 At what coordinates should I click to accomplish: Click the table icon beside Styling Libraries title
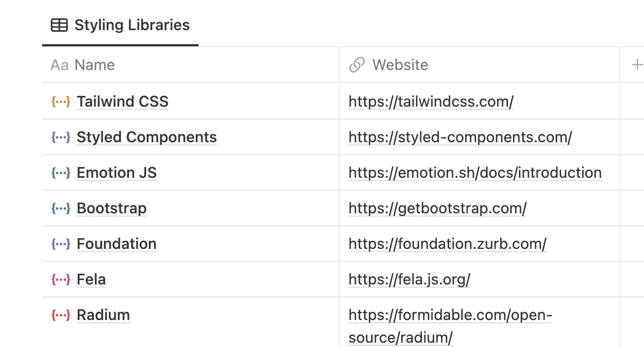pyautogui.click(x=59, y=25)
